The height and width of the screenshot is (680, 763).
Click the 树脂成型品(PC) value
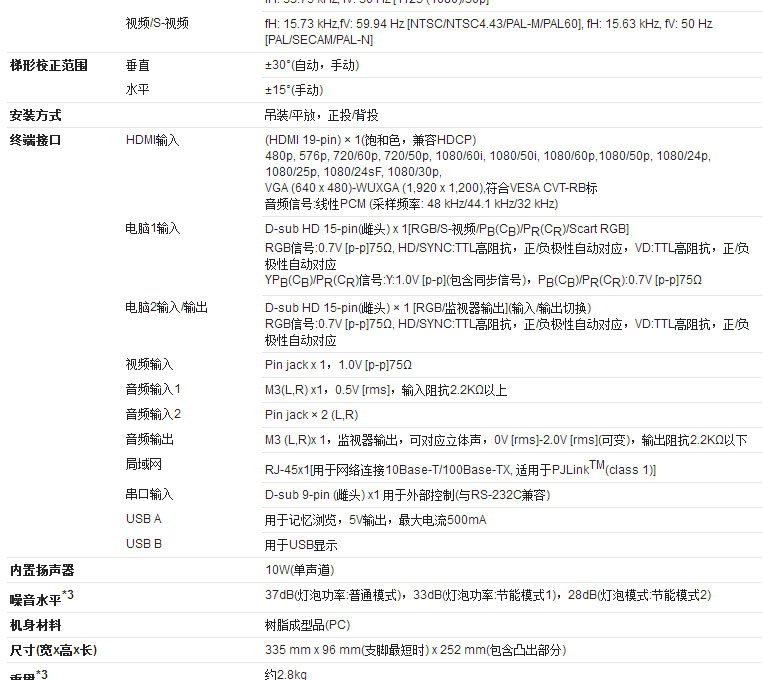click(x=308, y=625)
